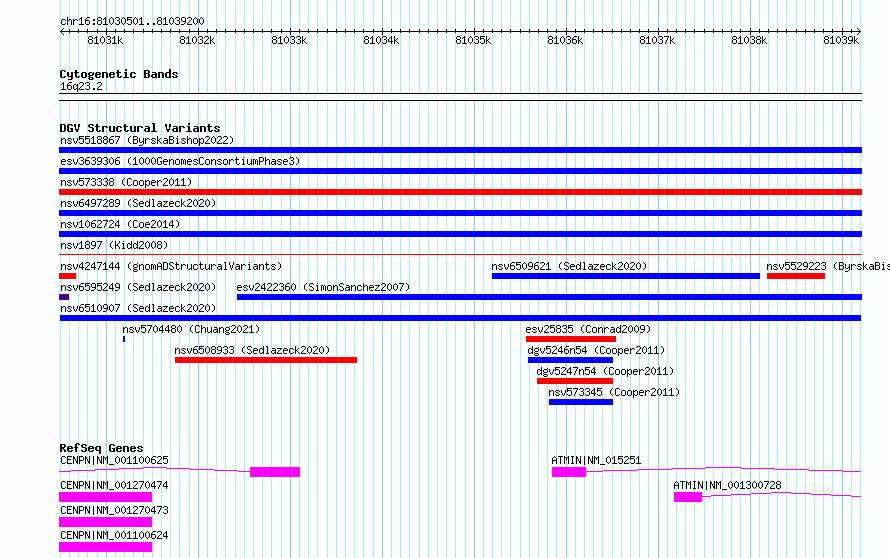The width and height of the screenshot is (890, 558).
Task: Click the Cytogenetic Bands track heading
Action: (x=119, y=74)
